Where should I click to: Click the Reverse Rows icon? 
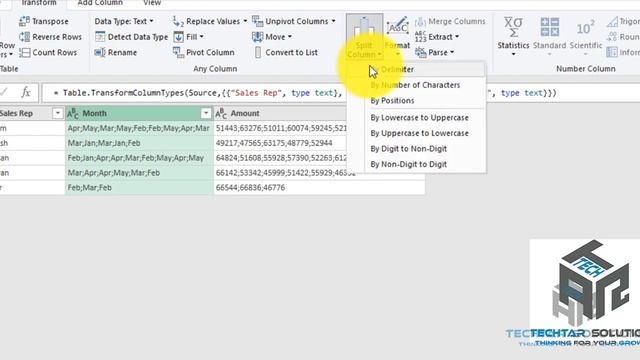point(24,37)
